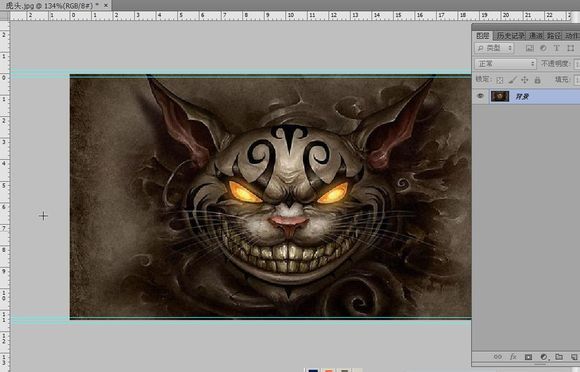Click the 背景 layer thumbnail
Screen dimensions: 580x372
click(x=500, y=96)
